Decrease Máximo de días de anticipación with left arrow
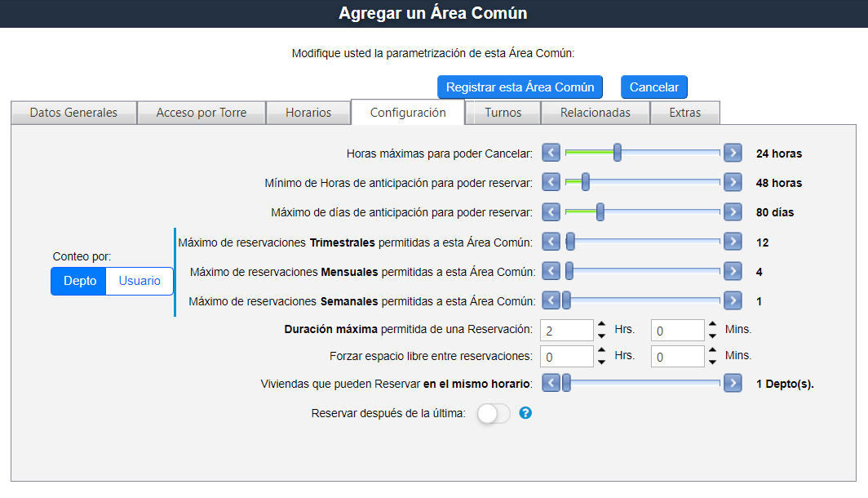The width and height of the screenshot is (868, 498). 551,212
